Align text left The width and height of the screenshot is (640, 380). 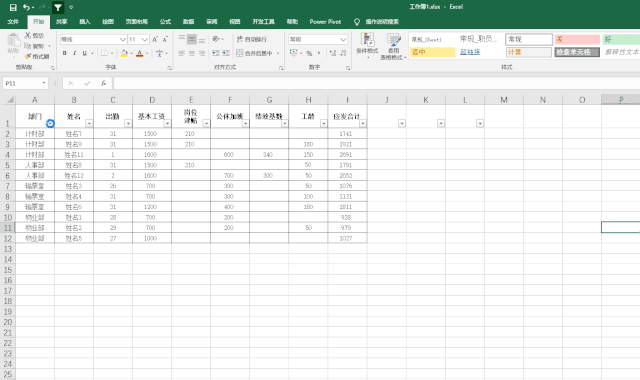point(182,53)
